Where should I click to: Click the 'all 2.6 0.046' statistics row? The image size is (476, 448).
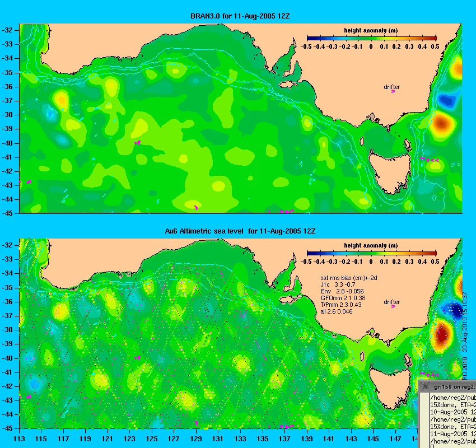(337, 311)
